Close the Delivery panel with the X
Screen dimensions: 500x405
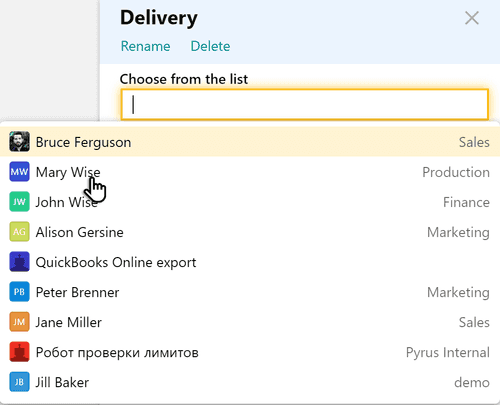coord(472,18)
